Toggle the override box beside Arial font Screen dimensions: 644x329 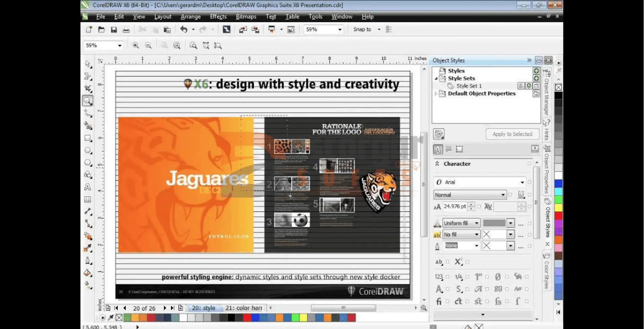529,182
